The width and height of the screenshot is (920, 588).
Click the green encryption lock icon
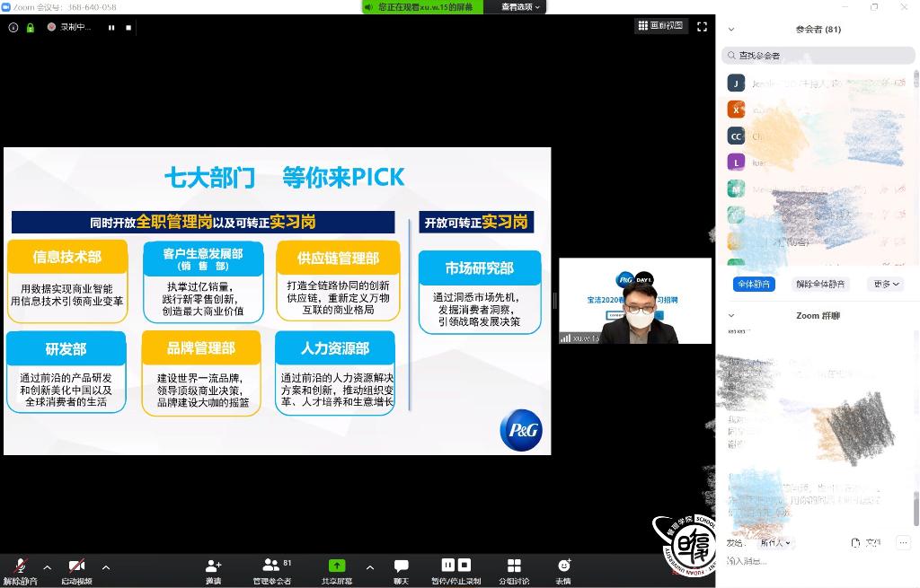[x=30, y=28]
